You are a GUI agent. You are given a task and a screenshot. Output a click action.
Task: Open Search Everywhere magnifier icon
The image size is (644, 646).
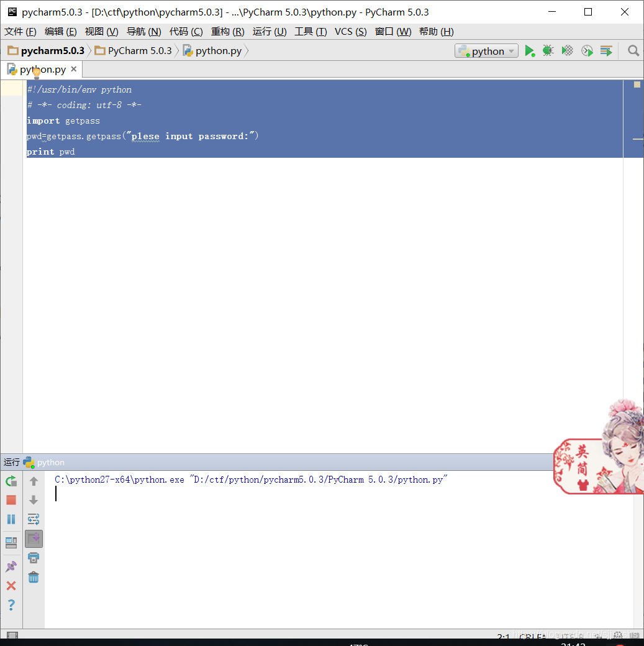(633, 51)
